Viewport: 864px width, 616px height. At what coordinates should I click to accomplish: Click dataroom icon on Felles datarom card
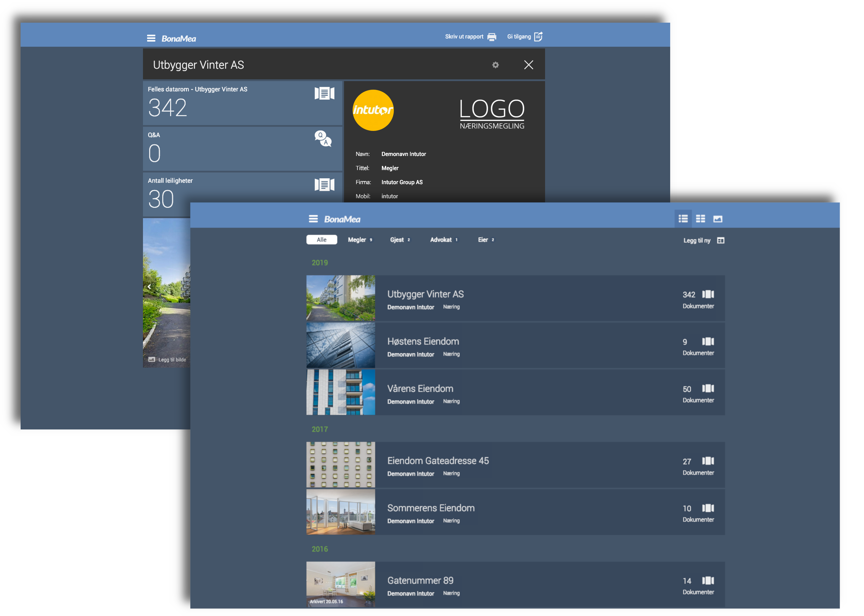324,93
